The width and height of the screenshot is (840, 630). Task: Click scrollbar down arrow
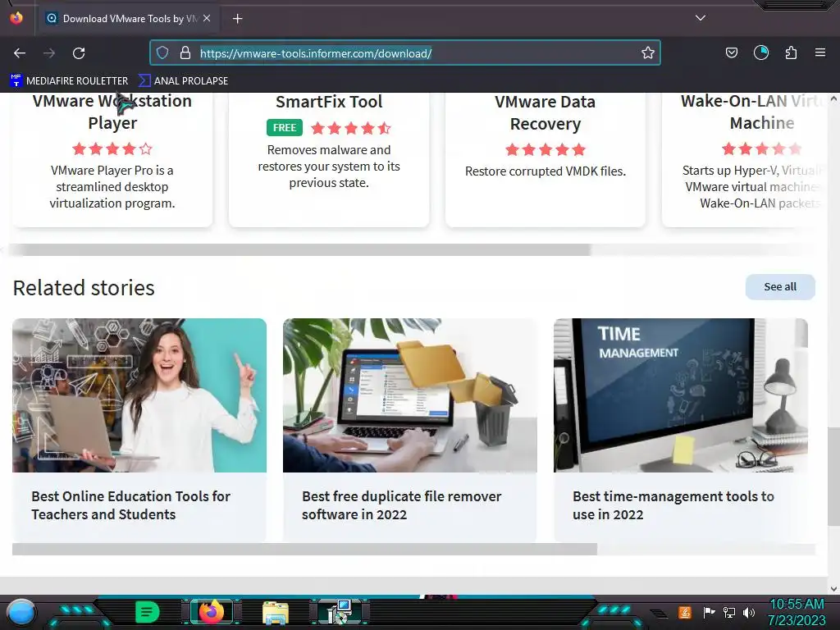coord(833,588)
